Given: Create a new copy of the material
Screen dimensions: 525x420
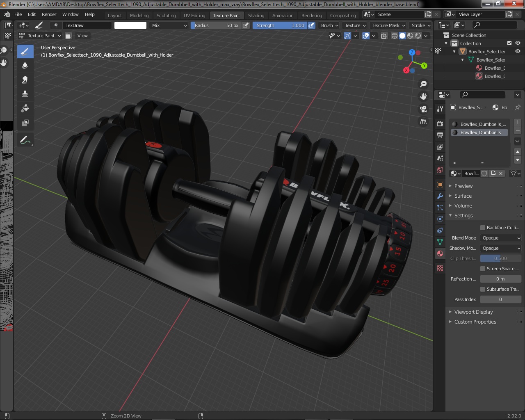Looking at the screenshot, I should (493, 173).
